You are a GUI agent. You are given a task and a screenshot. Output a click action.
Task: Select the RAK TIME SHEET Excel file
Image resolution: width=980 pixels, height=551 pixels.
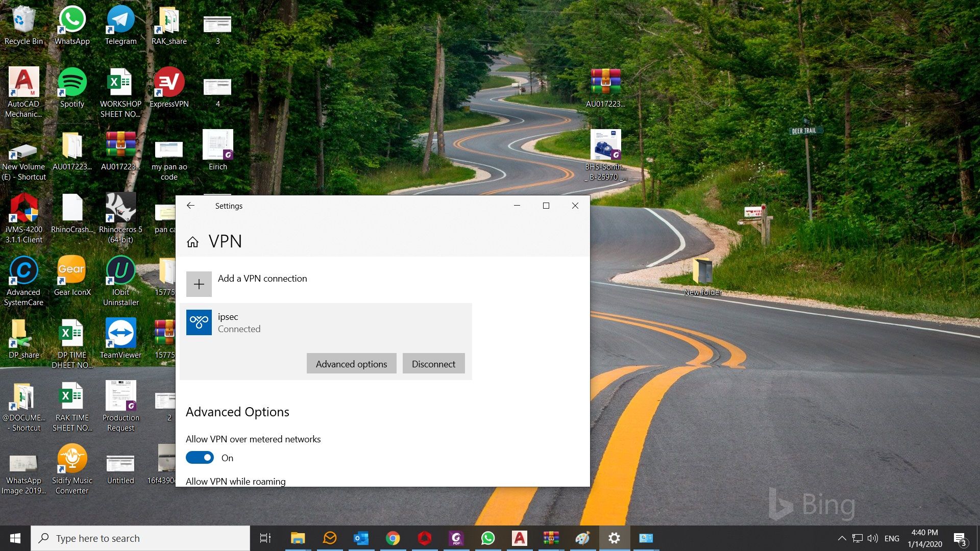pyautogui.click(x=72, y=407)
